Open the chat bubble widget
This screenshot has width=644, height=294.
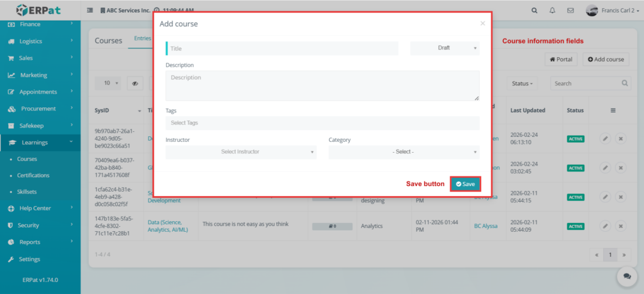(x=627, y=276)
